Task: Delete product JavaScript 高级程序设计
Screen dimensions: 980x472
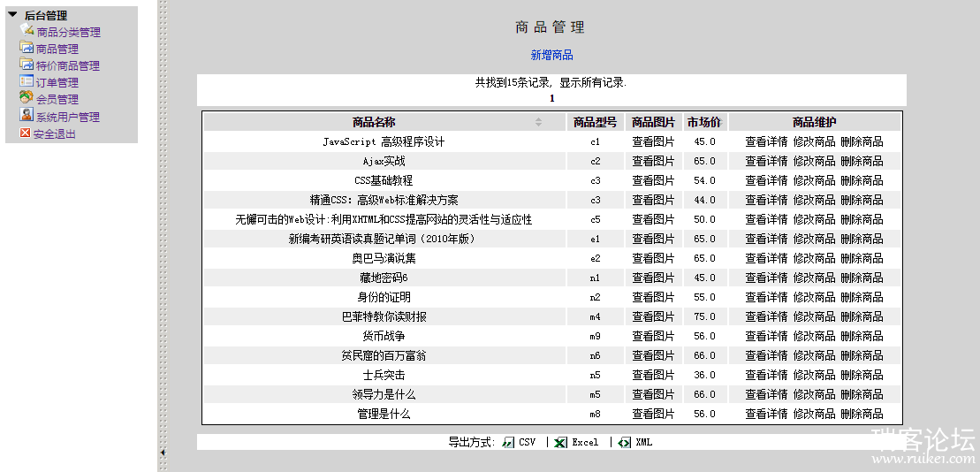Action: tap(862, 142)
